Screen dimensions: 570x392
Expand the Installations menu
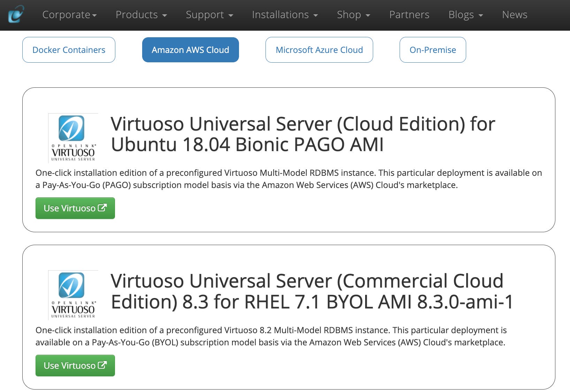pyautogui.click(x=285, y=15)
